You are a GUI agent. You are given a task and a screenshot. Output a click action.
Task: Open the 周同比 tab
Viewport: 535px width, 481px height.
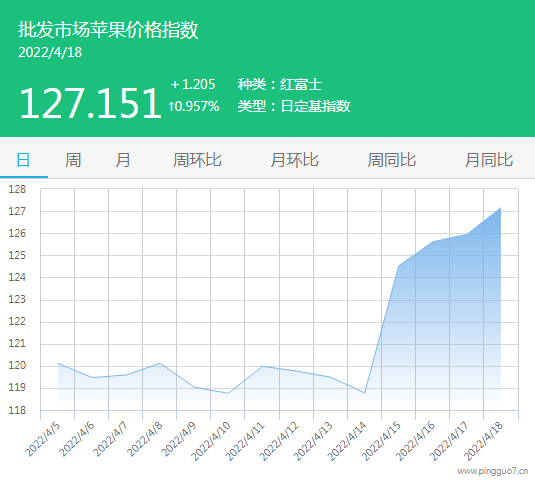(392, 160)
